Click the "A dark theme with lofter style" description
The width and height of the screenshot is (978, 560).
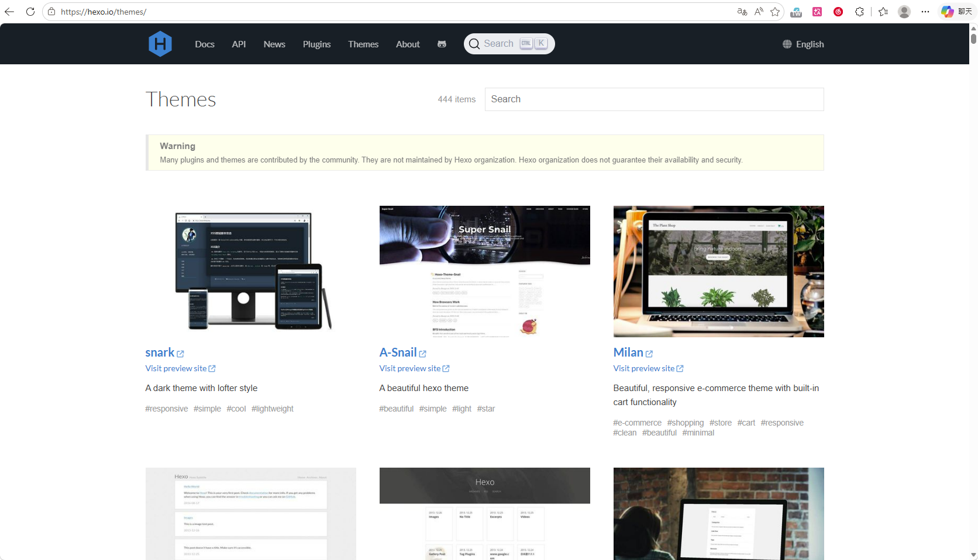click(201, 388)
